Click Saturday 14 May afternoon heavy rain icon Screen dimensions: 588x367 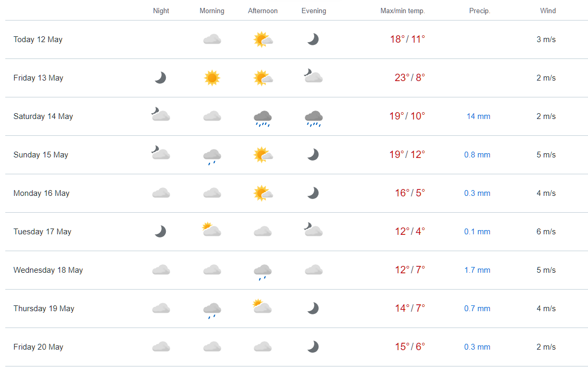263,118
